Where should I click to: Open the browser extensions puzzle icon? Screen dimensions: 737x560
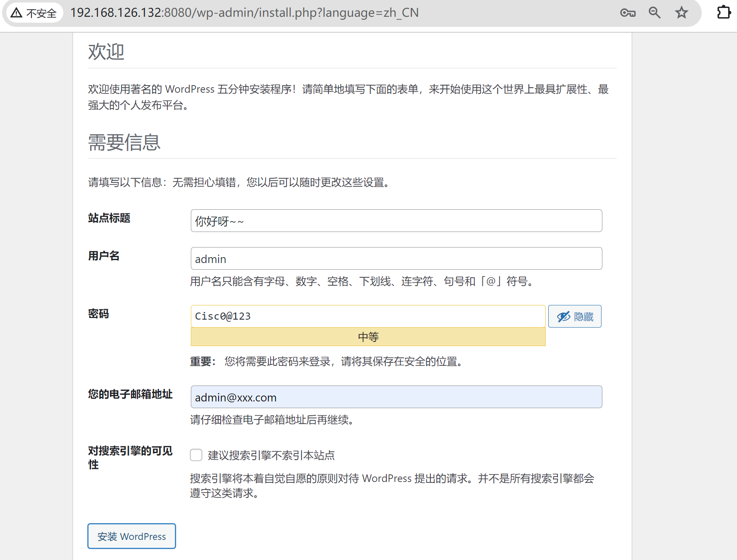pyautogui.click(x=724, y=13)
